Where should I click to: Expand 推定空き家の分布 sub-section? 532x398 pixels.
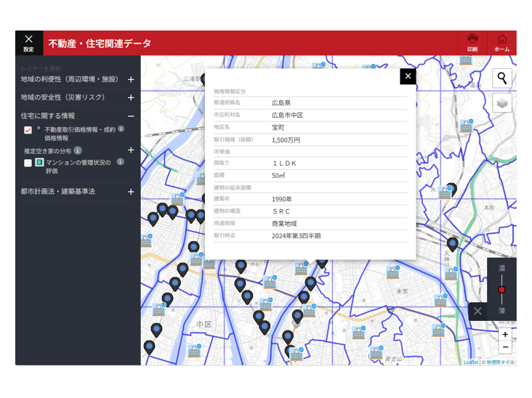coord(131,150)
